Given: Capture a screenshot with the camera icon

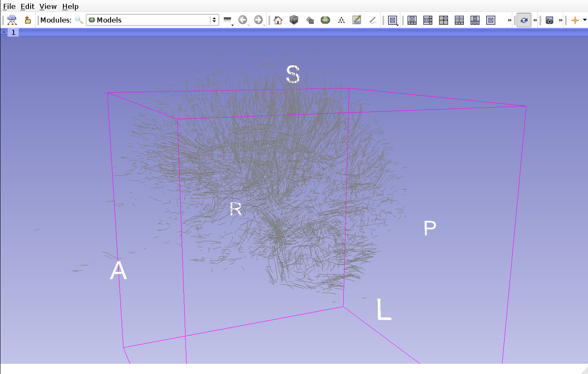Looking at the screenshot, I should tap(549, 20).
